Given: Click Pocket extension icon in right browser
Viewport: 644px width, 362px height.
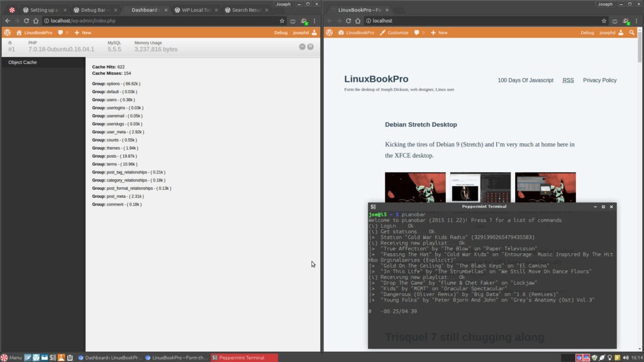Looking at the screenshot, I should click(x=615, y=21).
